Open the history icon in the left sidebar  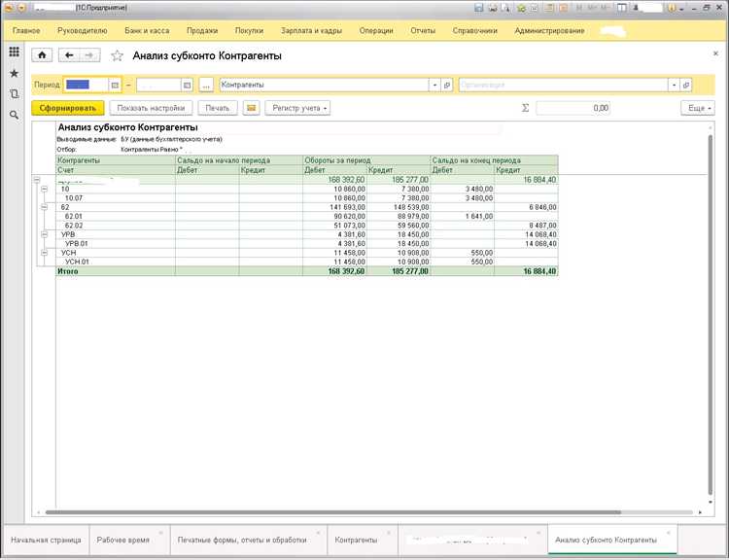tap(14, 94)
